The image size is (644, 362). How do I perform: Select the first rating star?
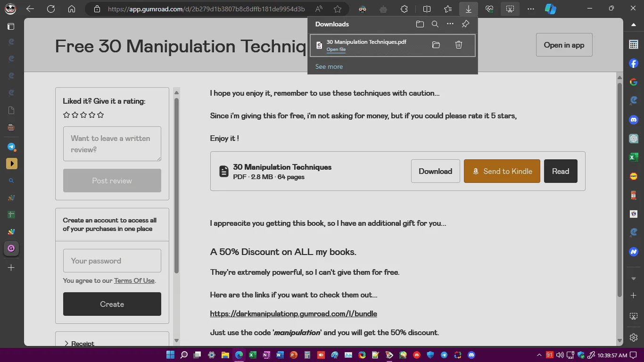[66, 115]
